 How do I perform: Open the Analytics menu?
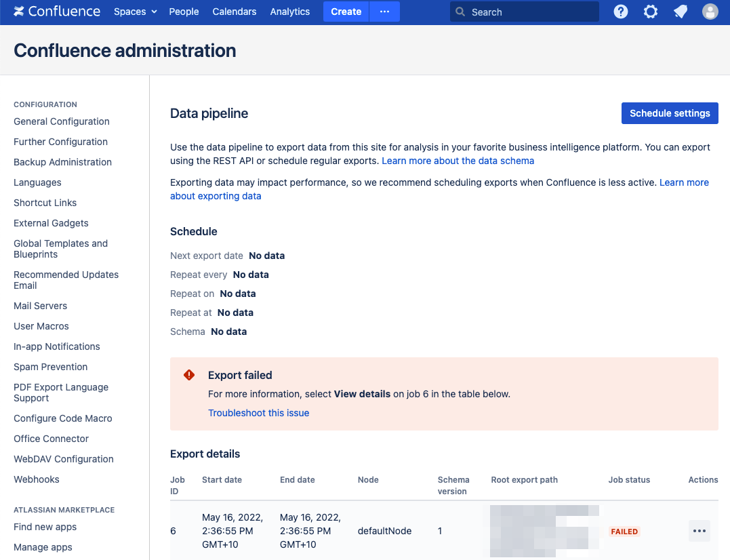tap(289, 12)
